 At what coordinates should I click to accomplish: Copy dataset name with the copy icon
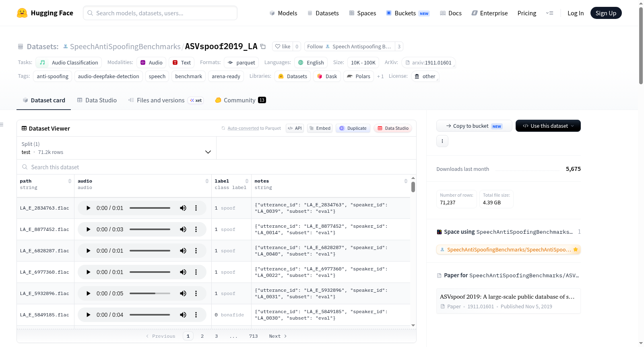(263, 46)
